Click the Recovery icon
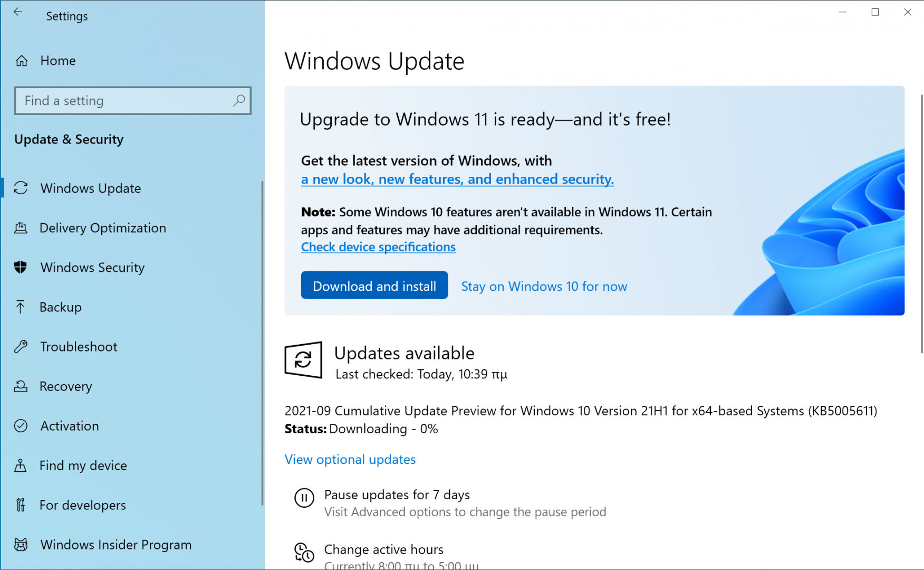Screen dimensions: 924x570 [x=21, y=386]
